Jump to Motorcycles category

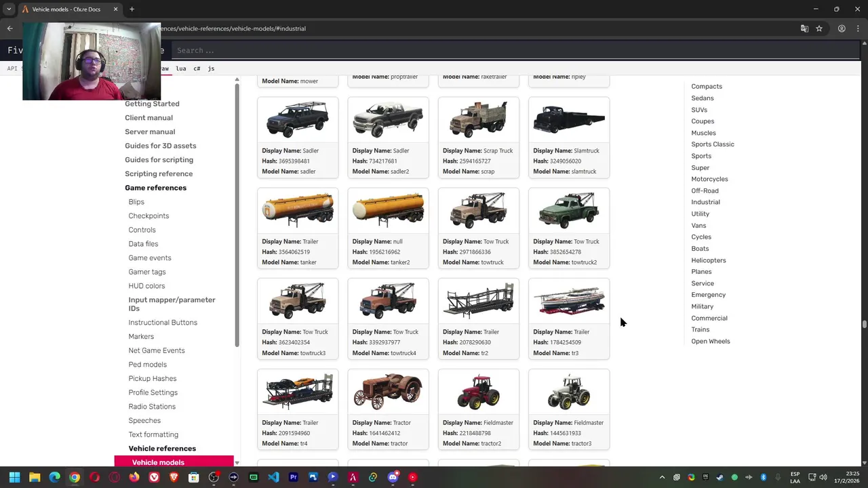pos(709,179)
